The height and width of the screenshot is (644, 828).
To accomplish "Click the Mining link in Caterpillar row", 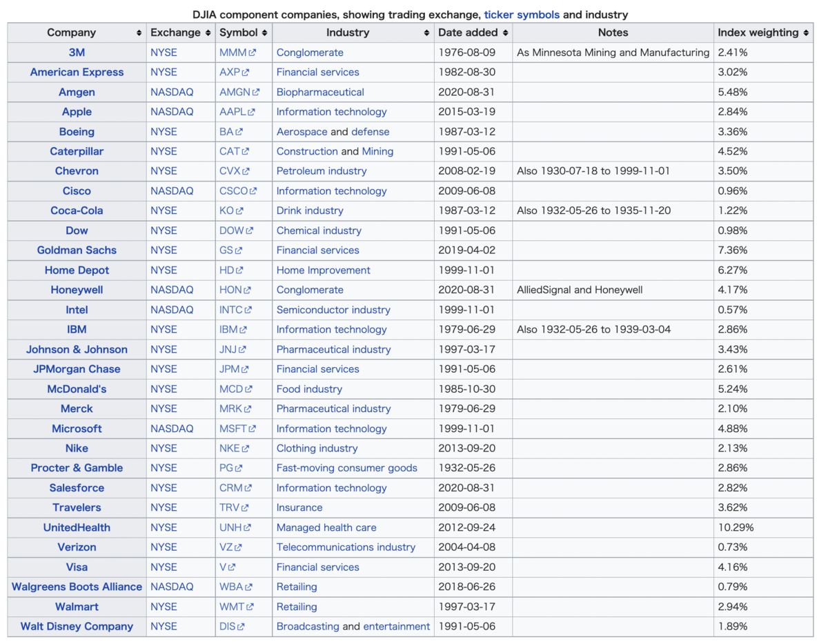I will (x=377, y=151).
